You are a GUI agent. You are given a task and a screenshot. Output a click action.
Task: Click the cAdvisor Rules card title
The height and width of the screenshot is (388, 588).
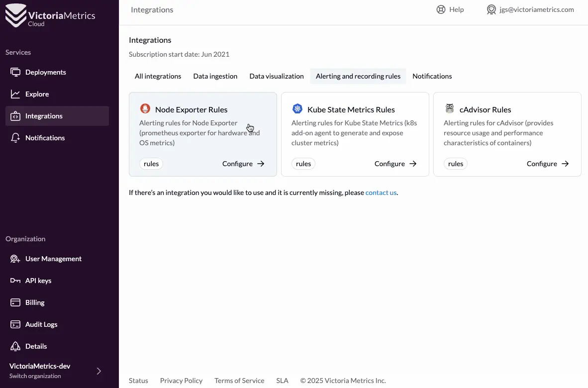click(485, 109)
